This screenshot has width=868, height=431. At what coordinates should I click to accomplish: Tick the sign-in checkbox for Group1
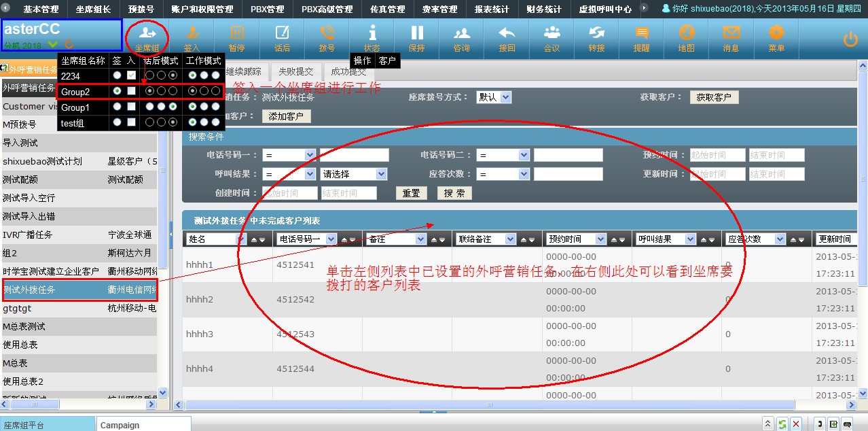click(x=132, y=107)
